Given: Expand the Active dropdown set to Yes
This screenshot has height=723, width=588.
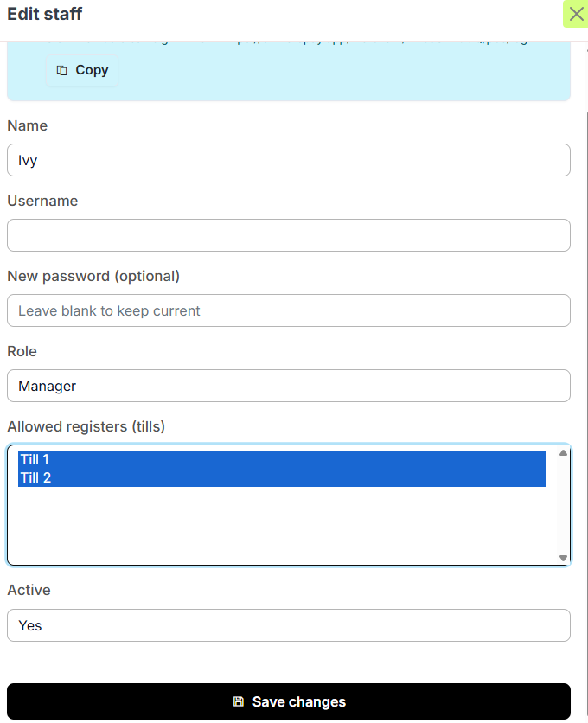Looking at the screenshot, I should tap(288, 625).
